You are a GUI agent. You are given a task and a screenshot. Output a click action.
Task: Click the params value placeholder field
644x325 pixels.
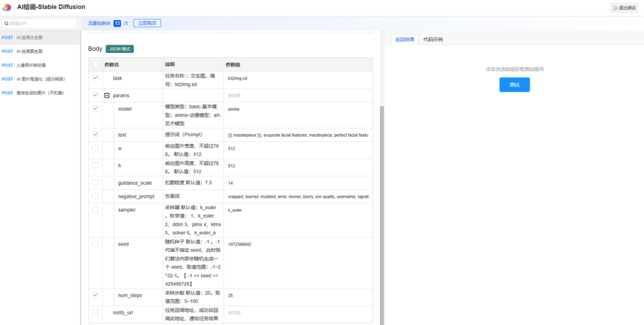297,96
